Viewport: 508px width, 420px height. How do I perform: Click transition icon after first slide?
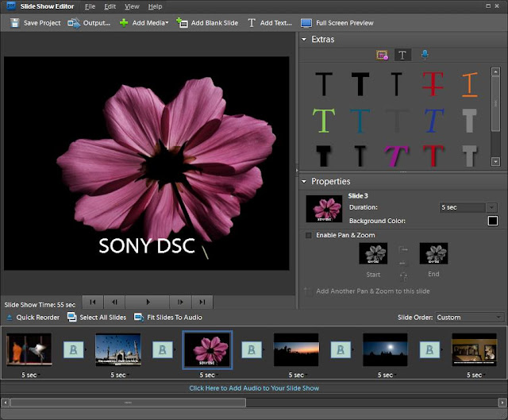pyautogui.click(x=74, y=349)
